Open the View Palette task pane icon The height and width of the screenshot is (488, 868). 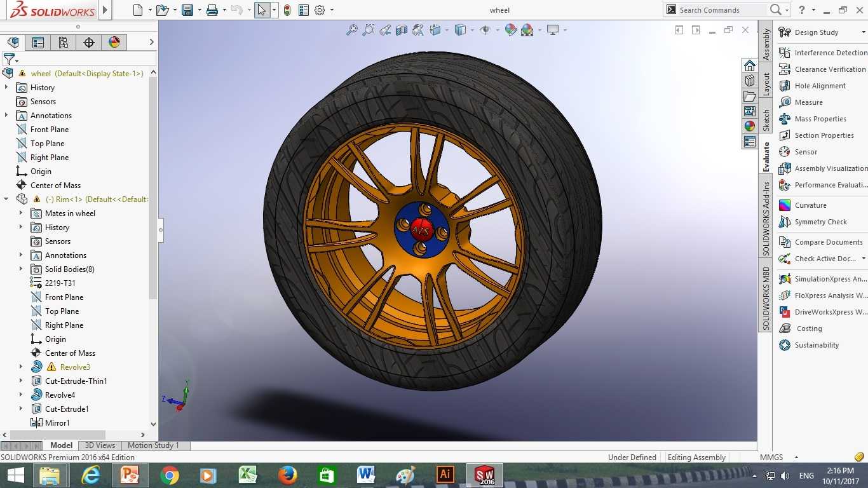750,111
